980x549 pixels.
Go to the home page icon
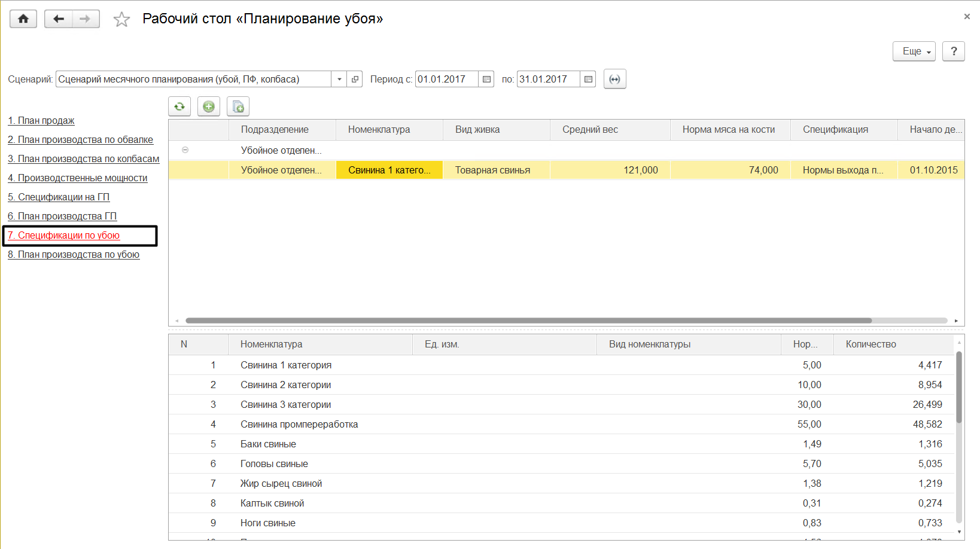pyautogui.click(x=23, y=19)
